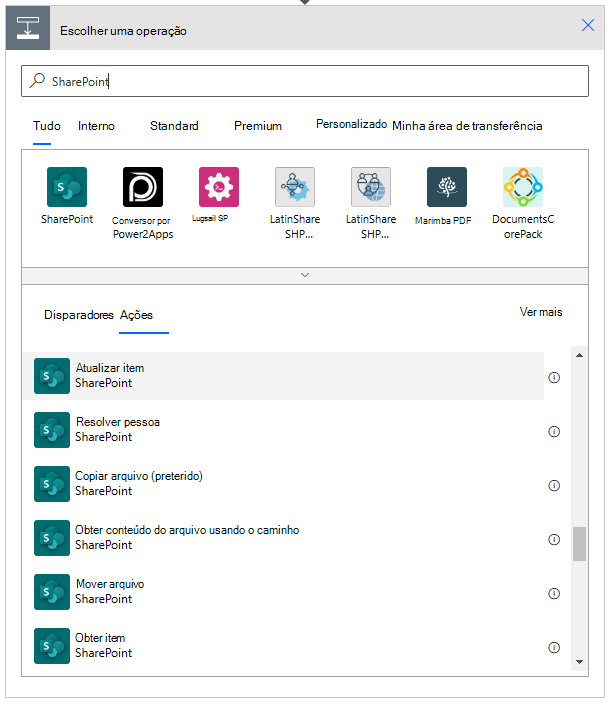Choose the Lugsail SP connector
The width and height of the screenshot is (610, 703).
tap(219, 187)
